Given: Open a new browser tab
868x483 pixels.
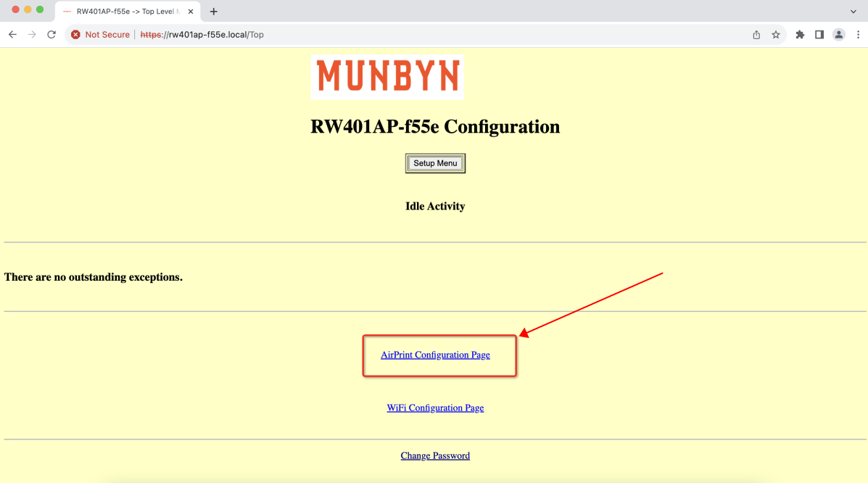Looking at the screenshot, I should [x=214, y=11].
